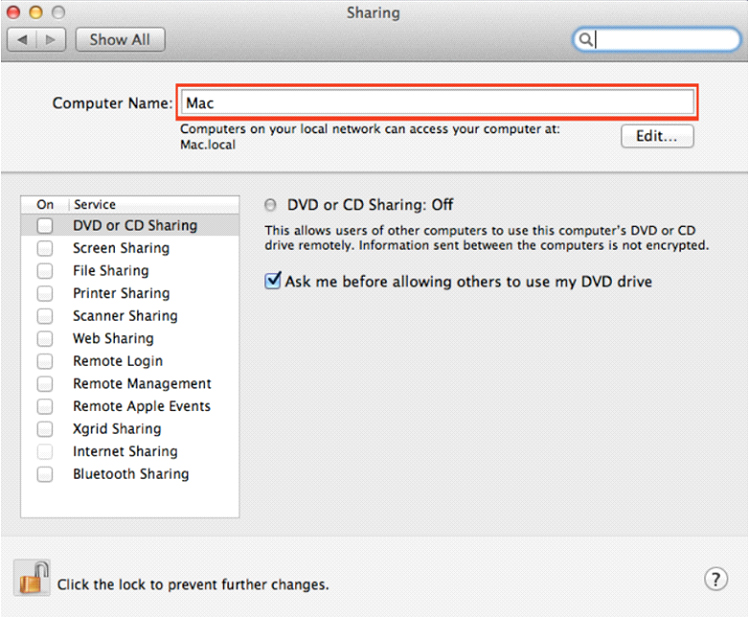
Task: Select Remote Login service row
Action: tap(130, 361)
